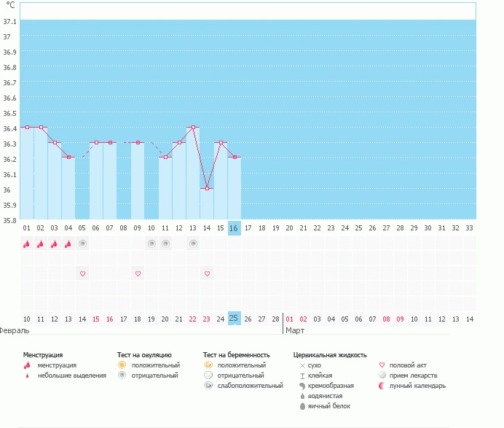Click the heart icon on cycle day 14
Screen dimensions: 504x428
pyautogui.click(x=207, y=273)
